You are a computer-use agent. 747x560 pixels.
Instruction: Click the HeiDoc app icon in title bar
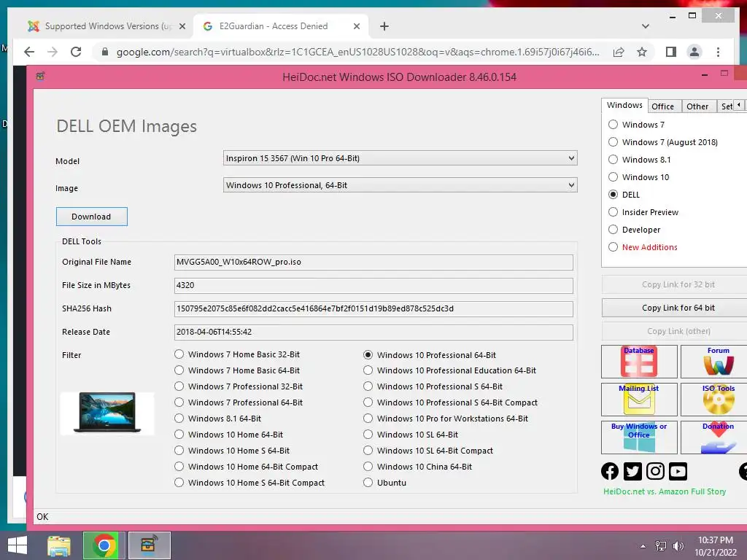click(x=41, y=76)
